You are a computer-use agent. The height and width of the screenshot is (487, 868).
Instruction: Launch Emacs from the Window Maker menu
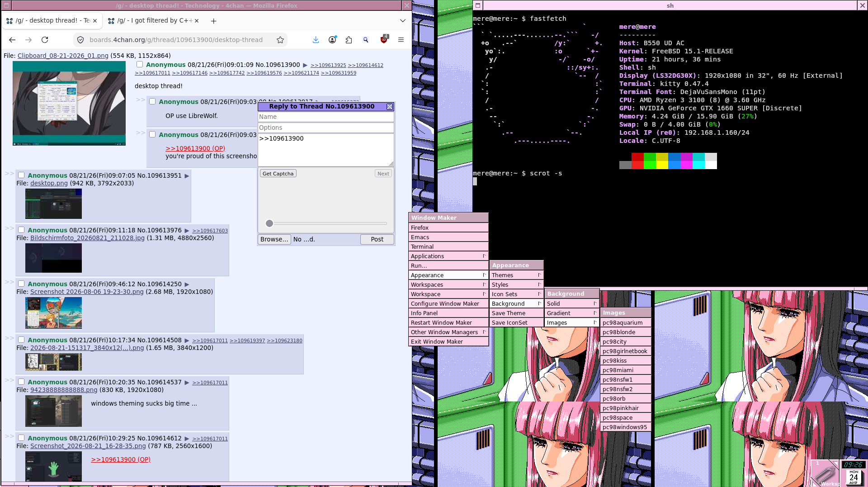(448, 237)
